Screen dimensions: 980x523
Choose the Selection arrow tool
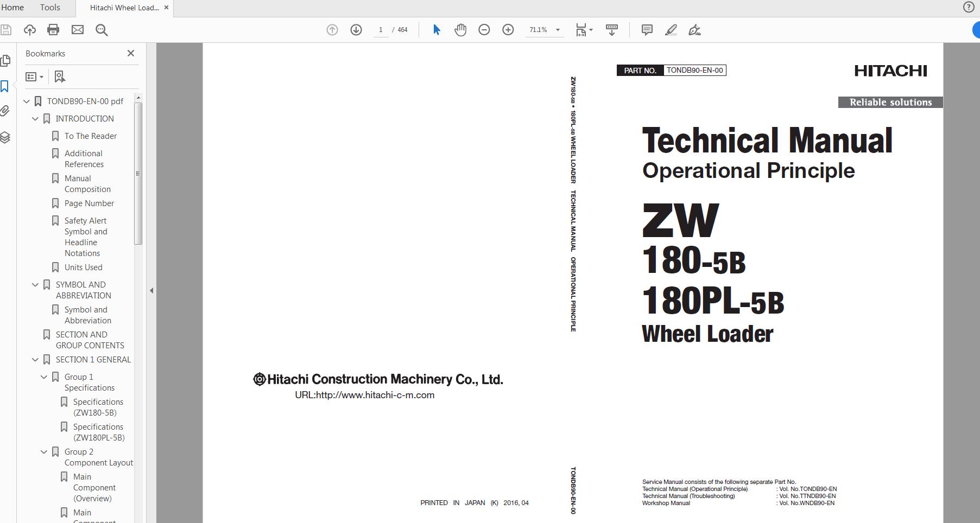437,30
